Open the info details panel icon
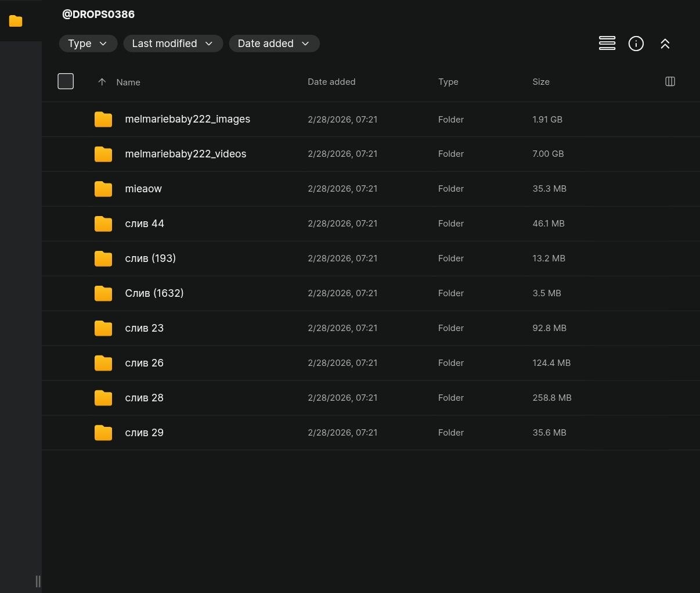 pyautogui.click(x=636, y=44)
